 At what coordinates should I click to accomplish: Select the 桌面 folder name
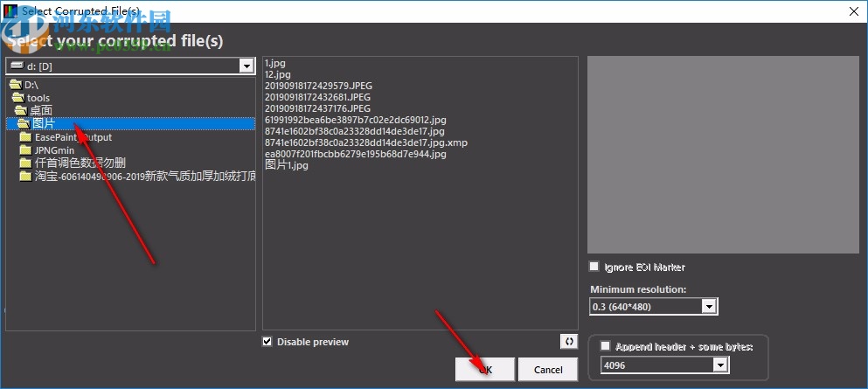(41, 111)
